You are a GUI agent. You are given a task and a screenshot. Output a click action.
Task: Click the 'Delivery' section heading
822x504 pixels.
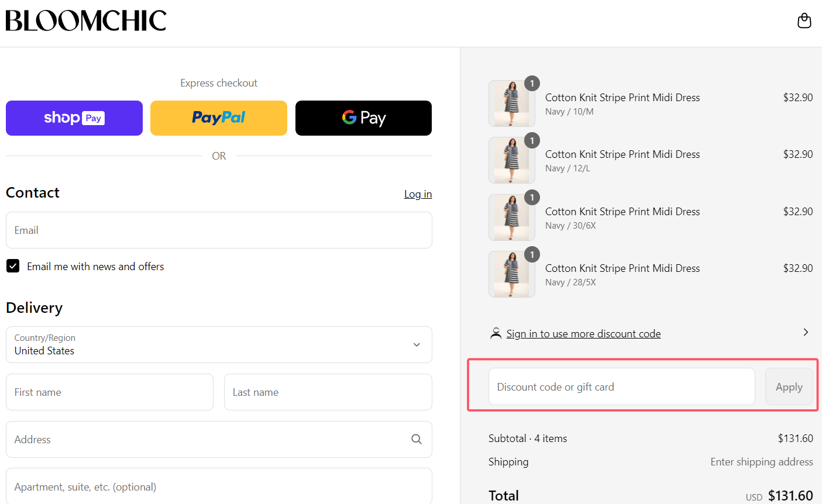(34, 308)
